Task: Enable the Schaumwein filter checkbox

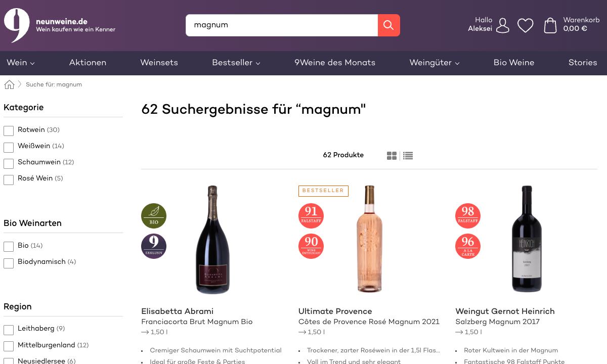Action: point(9,163)
